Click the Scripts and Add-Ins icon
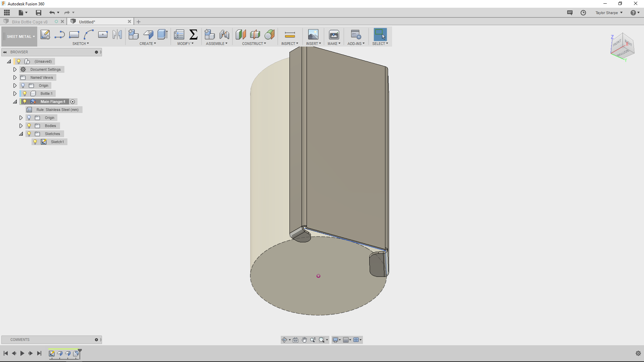This screenshot has width=644, height=362. pos(356,35)
